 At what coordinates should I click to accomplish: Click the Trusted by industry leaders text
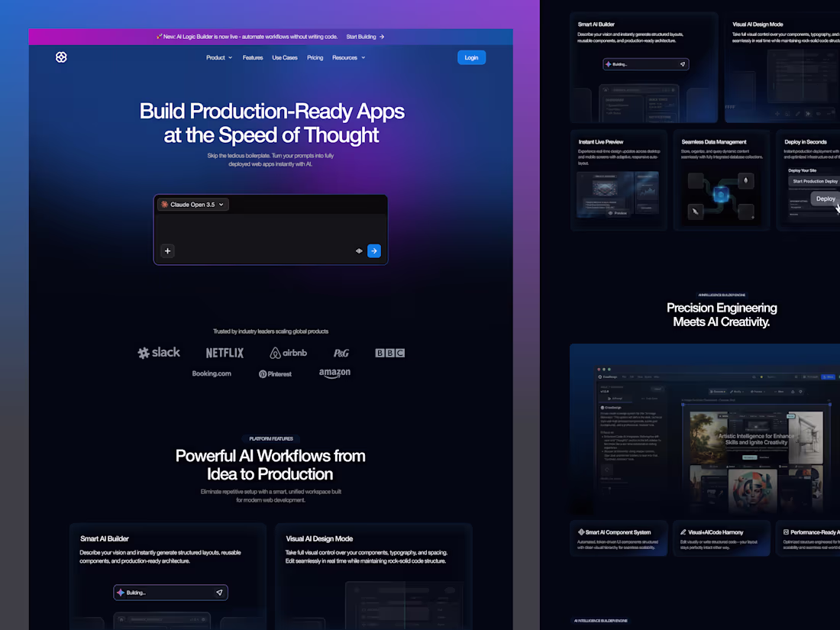(270, 331)
